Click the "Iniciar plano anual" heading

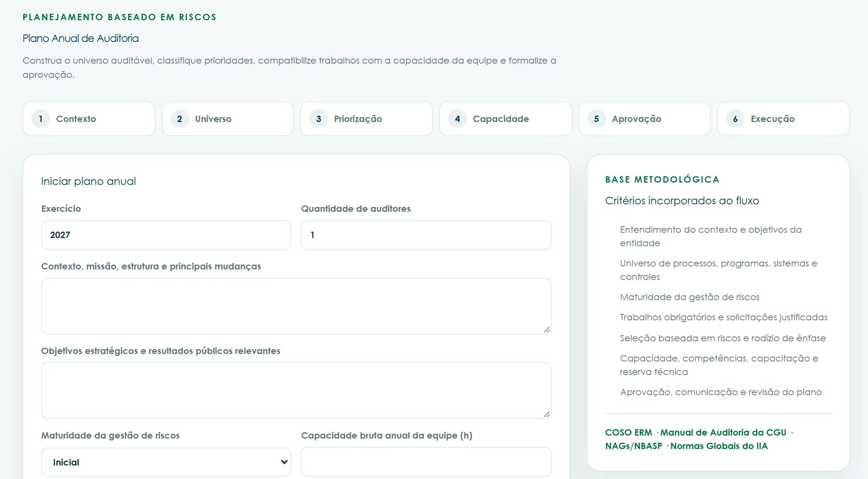coord(88,181)
